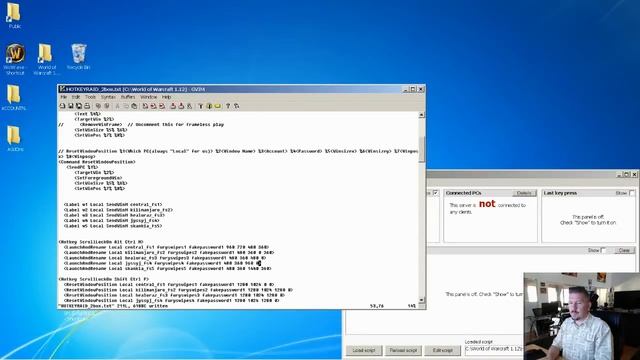Click the Redo icon in GVIM toolbar
Image resolution: width=640 pixels, height=360 pixels.
pyautogui.click(x=107, y=106)
